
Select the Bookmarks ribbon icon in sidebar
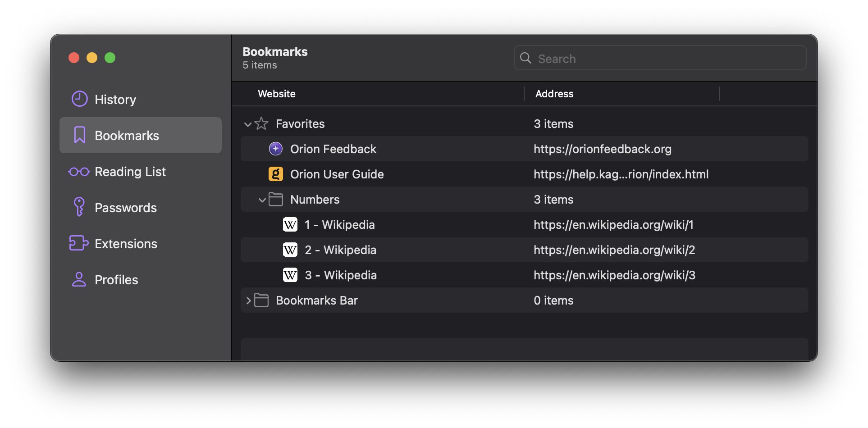(80, 135)
